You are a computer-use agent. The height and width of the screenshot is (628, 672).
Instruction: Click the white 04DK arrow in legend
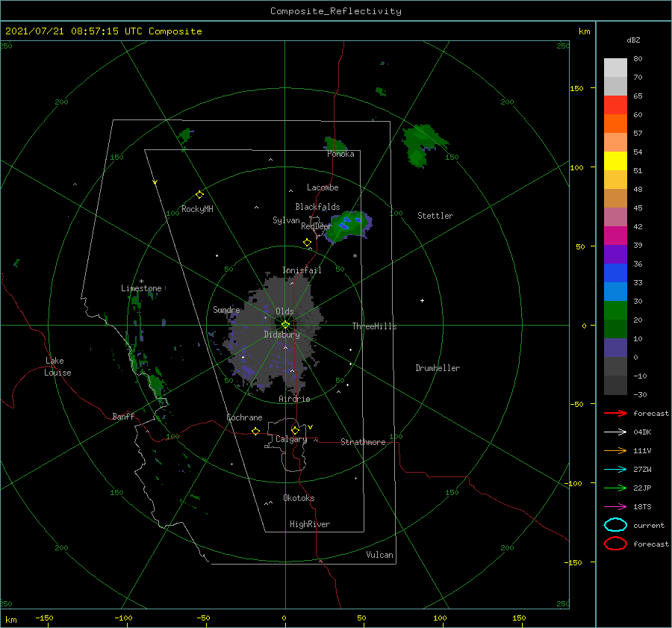click(x=615, y=432)
